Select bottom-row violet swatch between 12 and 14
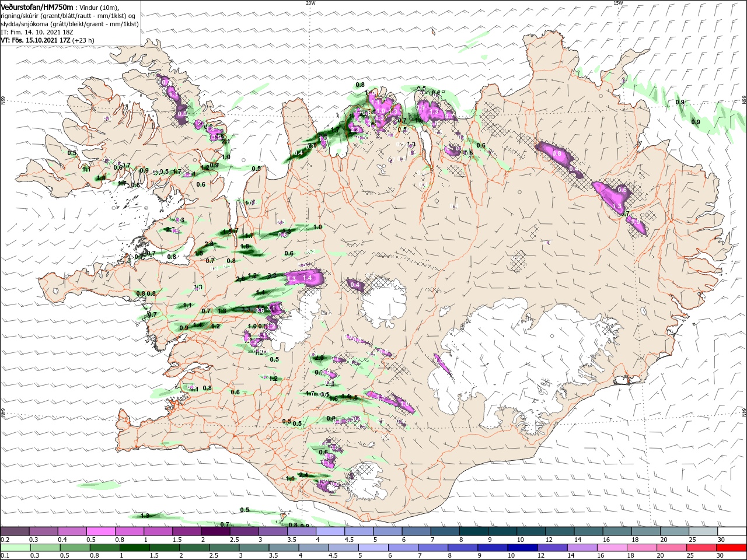 coord(553,548)
